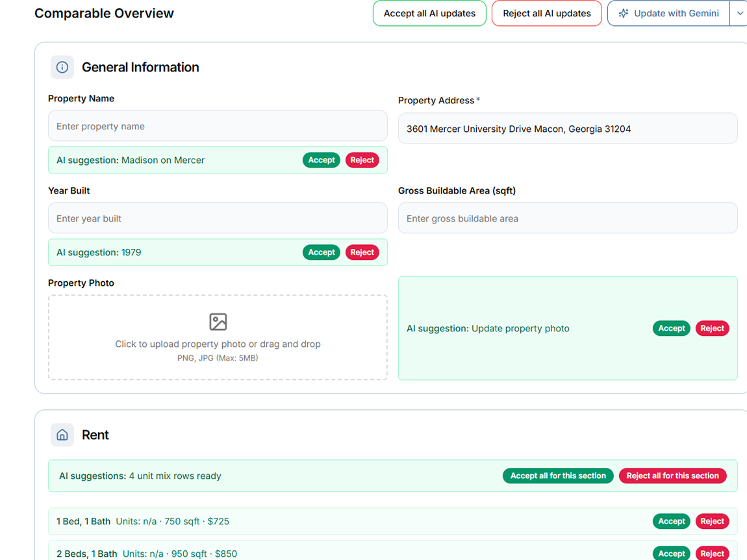Reject the Madison on Mercer name suggestion

362,160
